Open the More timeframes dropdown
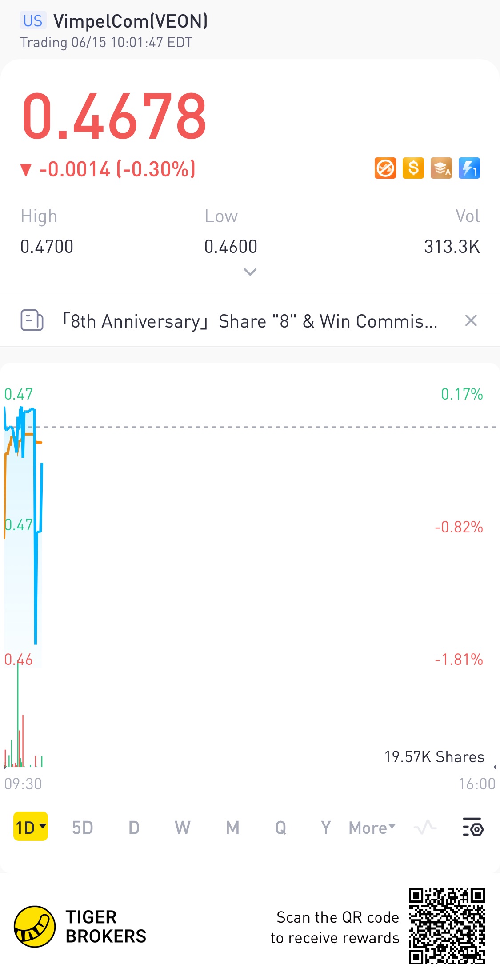The width and height of the screenshot is (500, 980). 372,828
